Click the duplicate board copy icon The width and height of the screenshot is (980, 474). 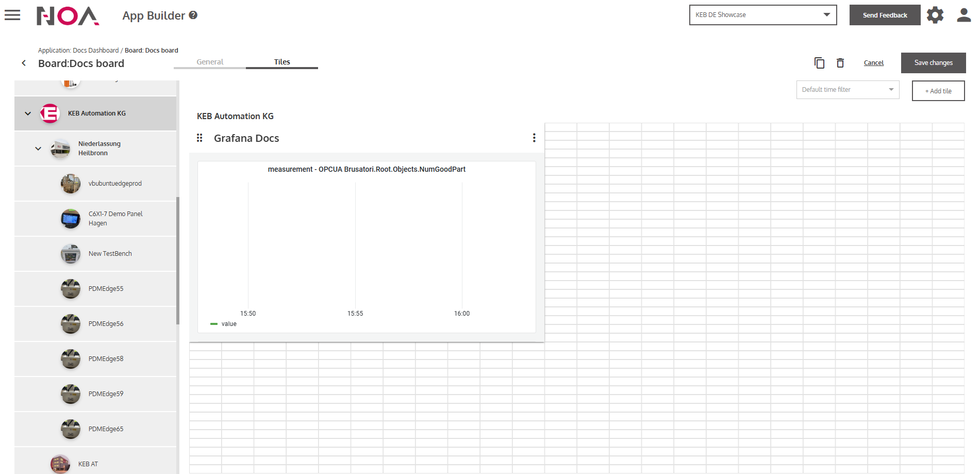coord(819,63)
